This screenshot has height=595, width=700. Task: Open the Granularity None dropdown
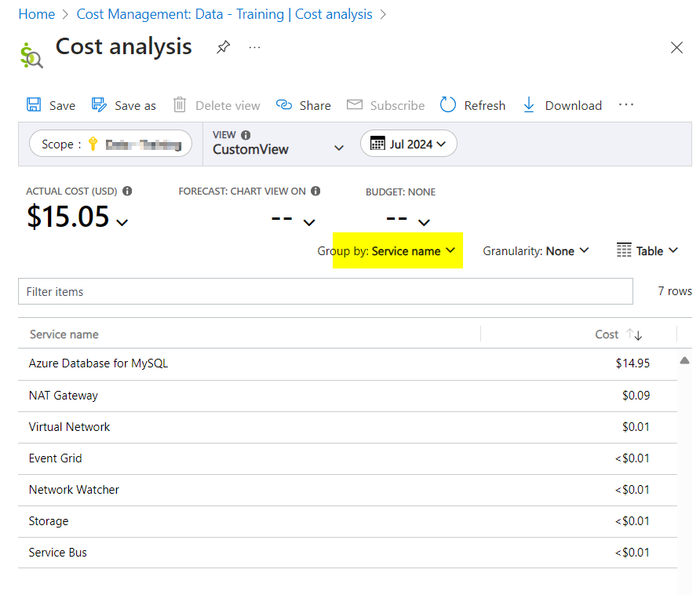536,251
